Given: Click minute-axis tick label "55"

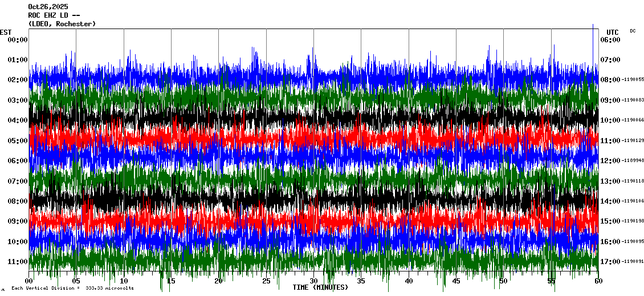Looking at the screenshot, I should point(551,281).
